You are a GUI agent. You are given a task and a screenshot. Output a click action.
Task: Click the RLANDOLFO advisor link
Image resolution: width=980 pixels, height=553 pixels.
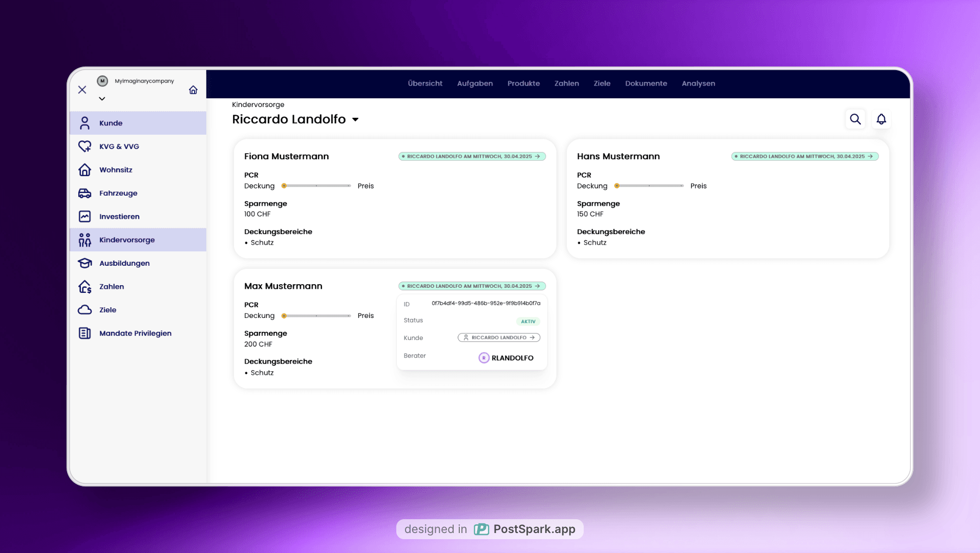click(x=506, y=357)
